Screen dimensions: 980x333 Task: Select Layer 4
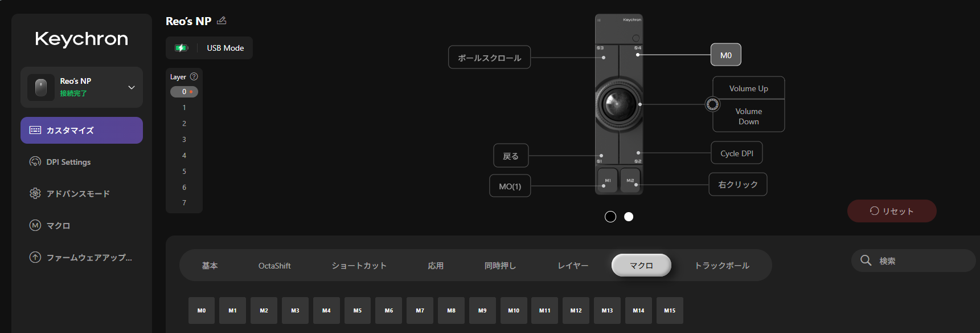coord(184,156)
